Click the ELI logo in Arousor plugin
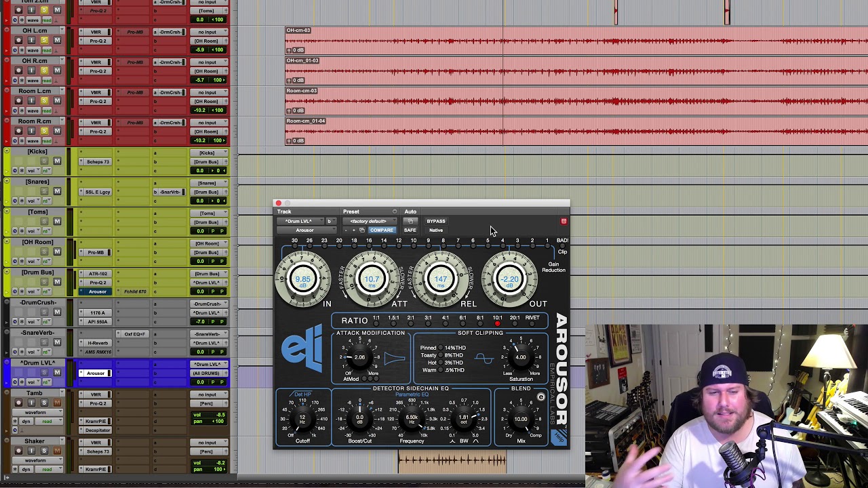 (302, 349)
